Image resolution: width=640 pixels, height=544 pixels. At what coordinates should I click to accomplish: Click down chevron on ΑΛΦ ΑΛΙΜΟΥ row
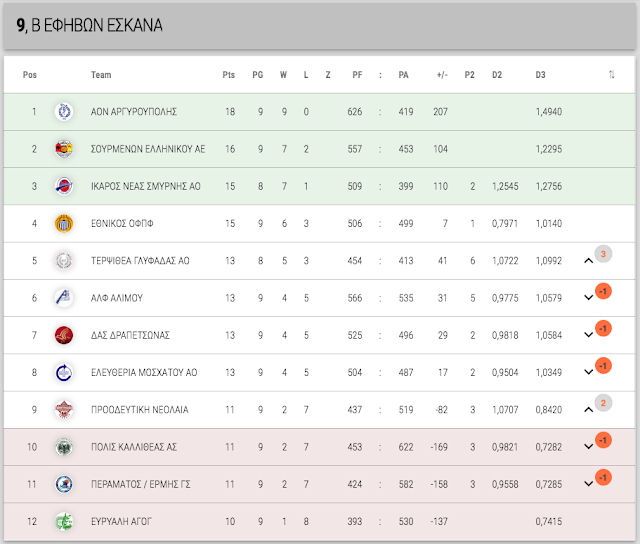(x=588, y=298)
